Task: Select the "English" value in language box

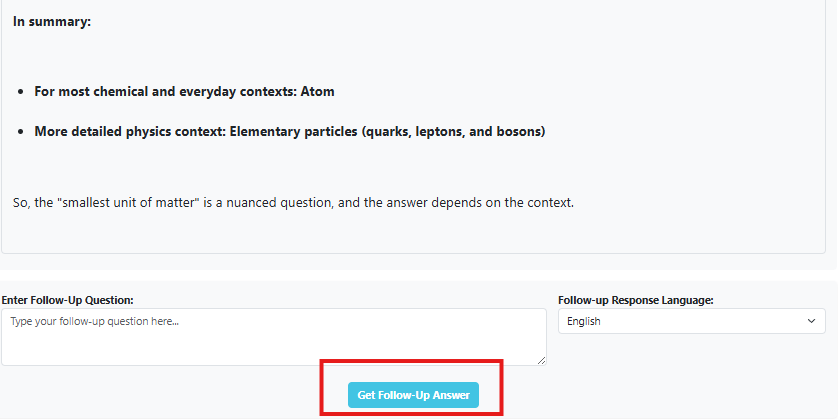Action: 584,321
